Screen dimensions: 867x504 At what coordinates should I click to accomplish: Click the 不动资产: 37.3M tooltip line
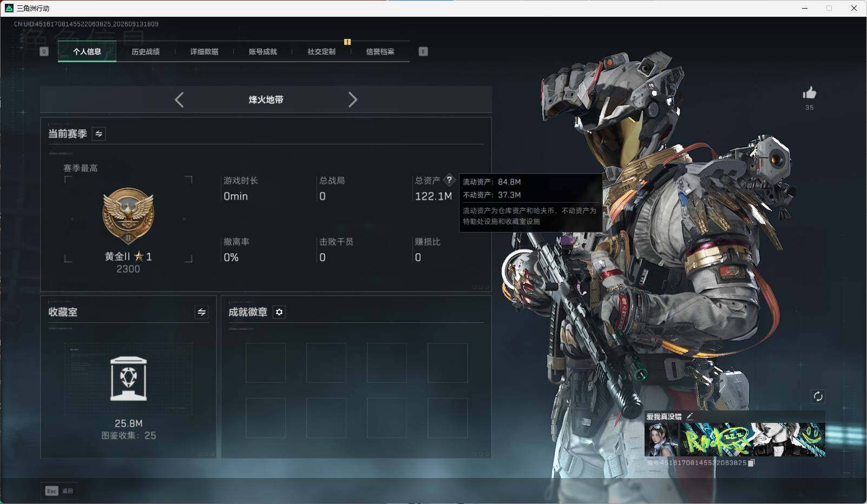click(x=491, y=195)
